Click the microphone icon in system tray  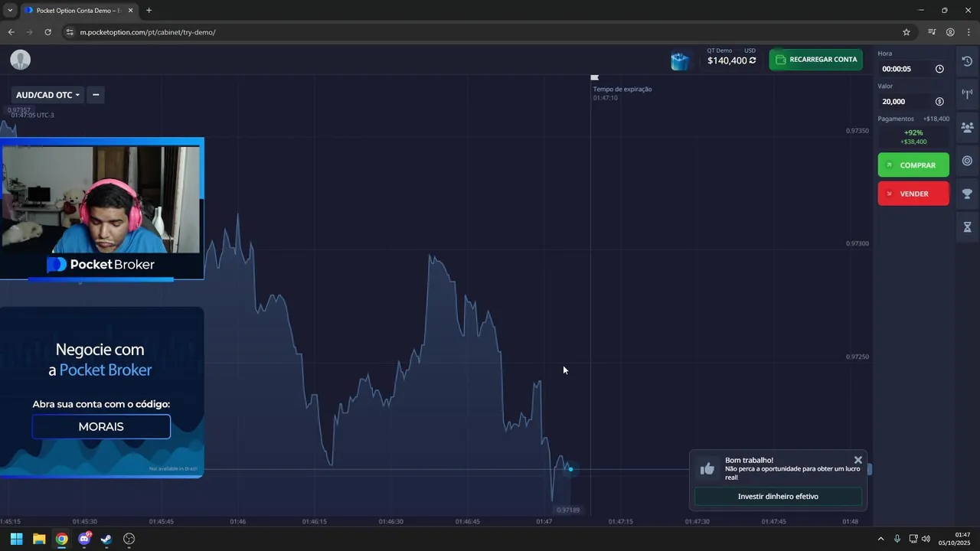pos(897,539)
